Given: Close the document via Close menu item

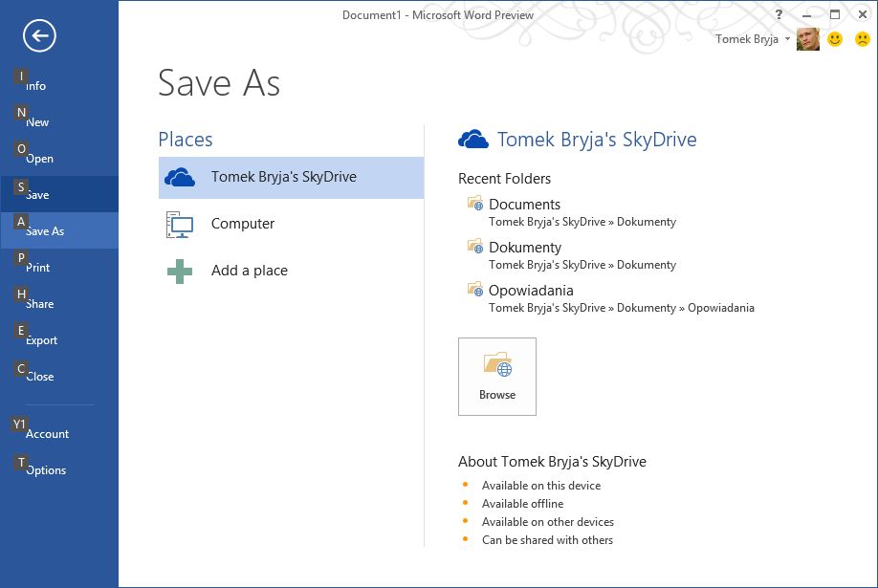Looking at the screenshot, I should 58,377.
